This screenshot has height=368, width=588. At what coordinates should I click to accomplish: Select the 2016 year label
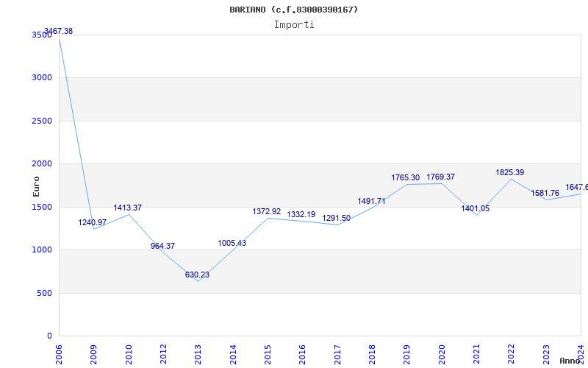pyautogui.click(x=303, y=355)
